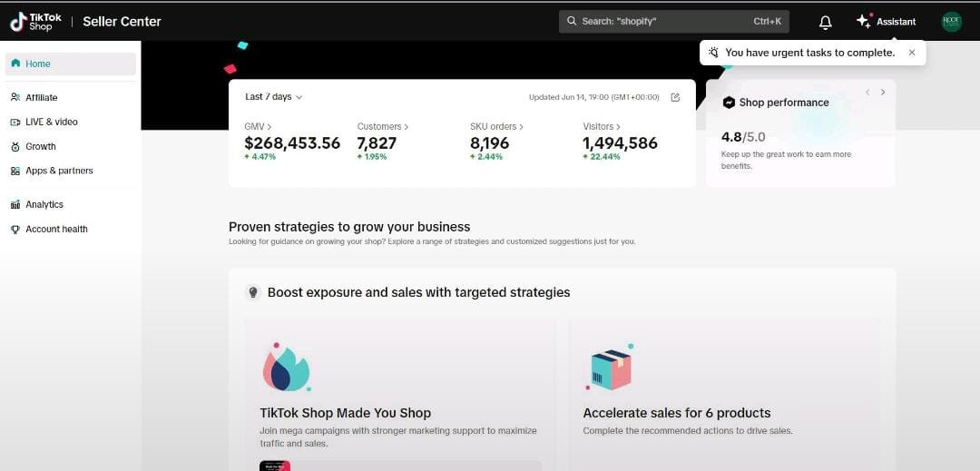Viewport: 980px width, 471px height.
Task: Click the Affiliate people icon
Action: pos(15,97)
